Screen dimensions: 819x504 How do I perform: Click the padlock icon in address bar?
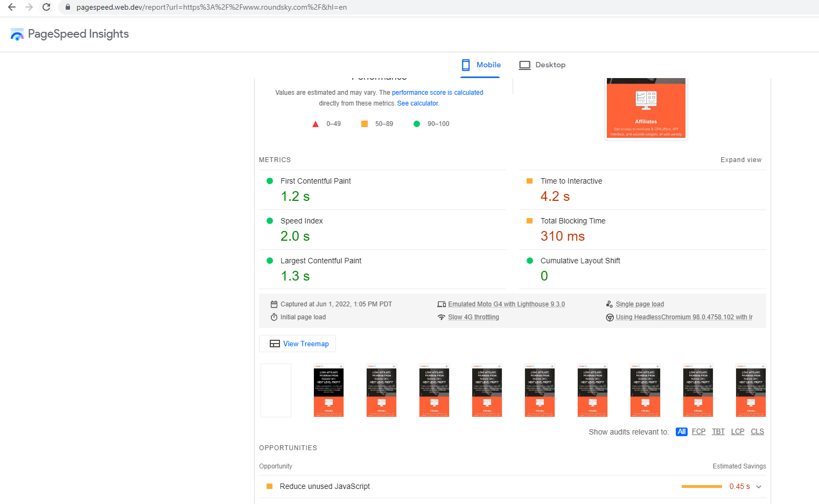(68, 8)
